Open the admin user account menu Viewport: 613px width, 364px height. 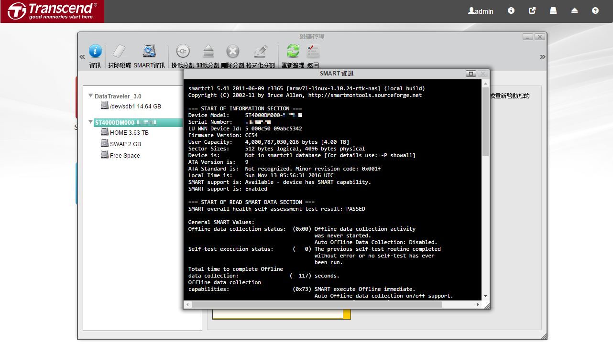[481, 11]
